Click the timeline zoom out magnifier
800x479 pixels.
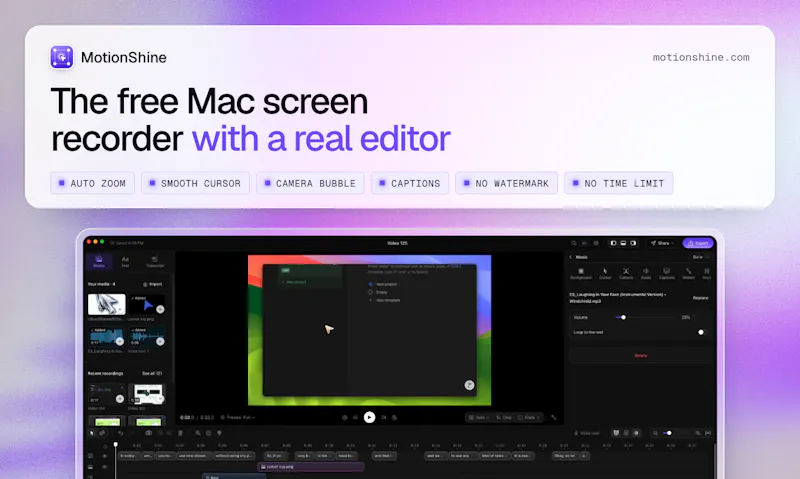click(656, 433)
